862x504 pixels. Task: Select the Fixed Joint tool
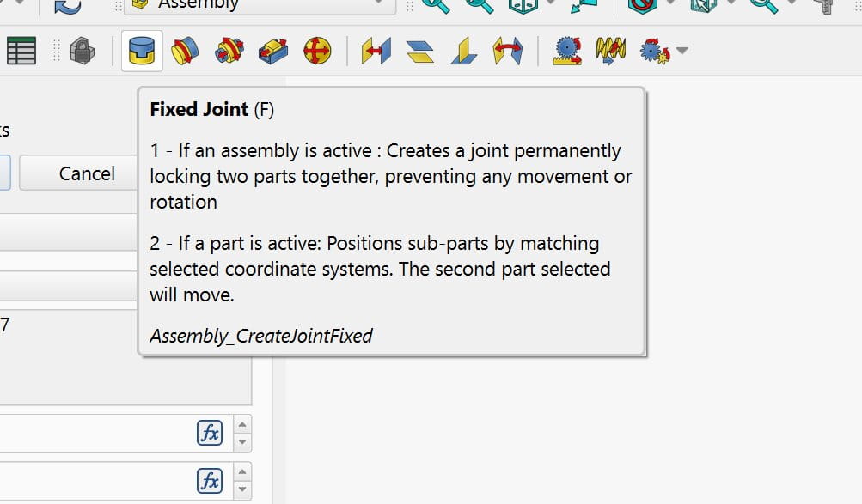[141, 52]
